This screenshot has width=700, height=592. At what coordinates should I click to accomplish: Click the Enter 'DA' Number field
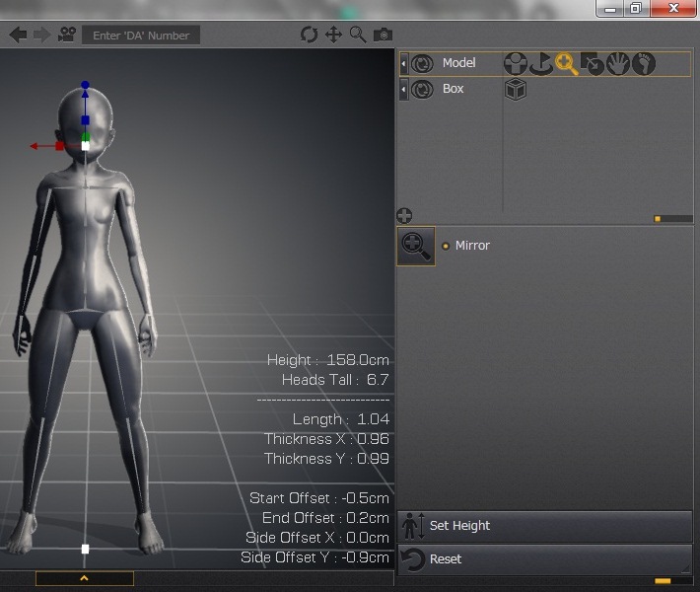pos(141,36)
